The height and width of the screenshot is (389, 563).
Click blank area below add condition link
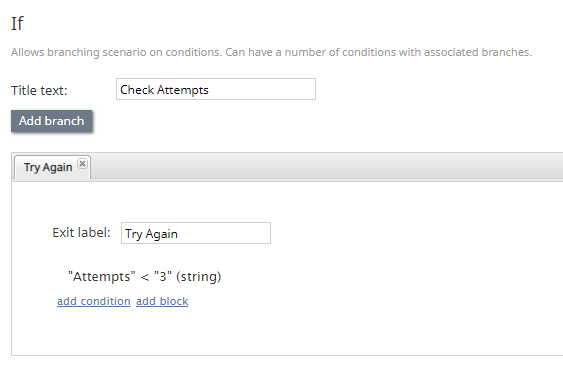144,330
